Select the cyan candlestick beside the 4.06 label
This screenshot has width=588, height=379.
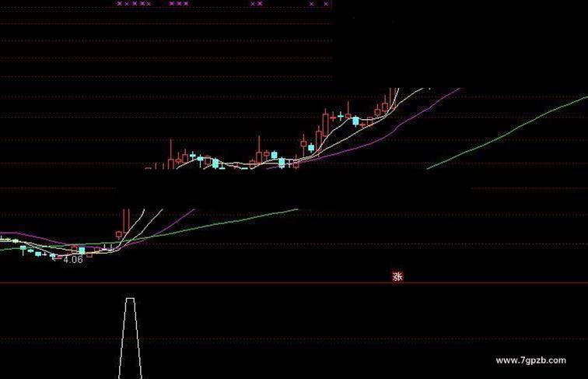[x=82, y=251]
